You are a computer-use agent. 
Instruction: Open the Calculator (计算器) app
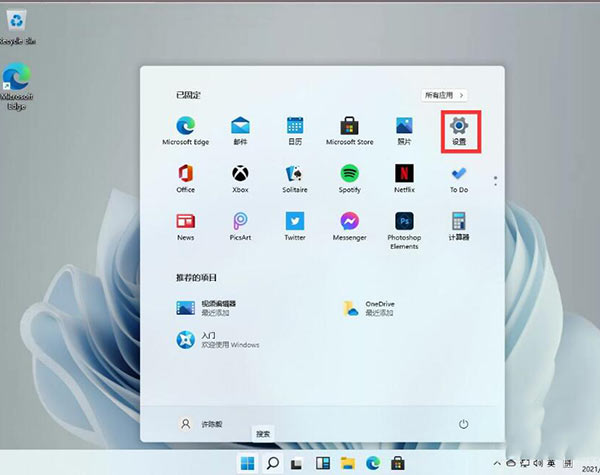point(459,227)
